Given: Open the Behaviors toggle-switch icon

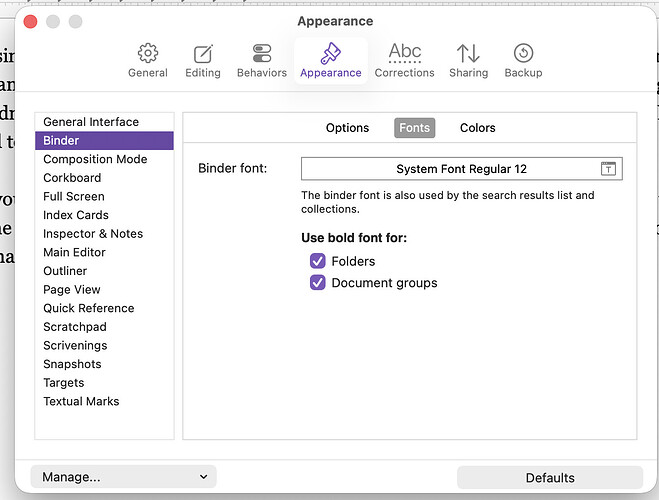Looking at the screenshot, I should [x=262, y=53].
